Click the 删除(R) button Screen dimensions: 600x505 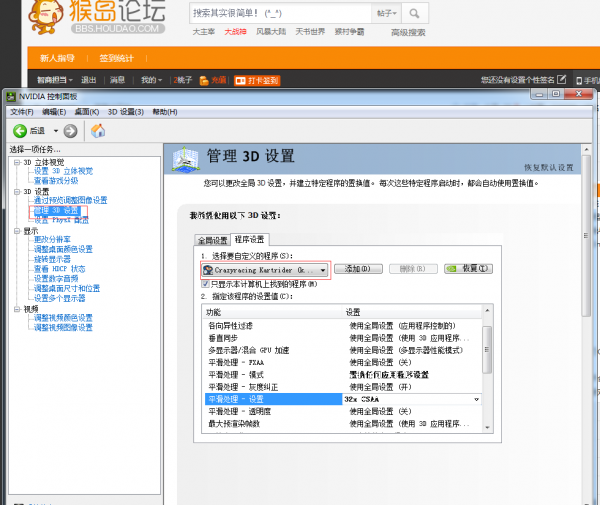point(413,269)
